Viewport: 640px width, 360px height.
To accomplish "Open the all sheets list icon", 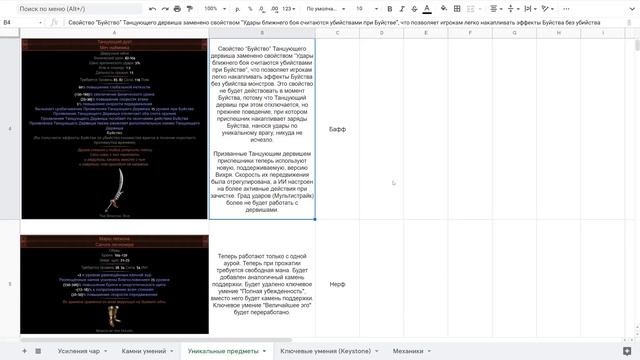I will 38,351.
